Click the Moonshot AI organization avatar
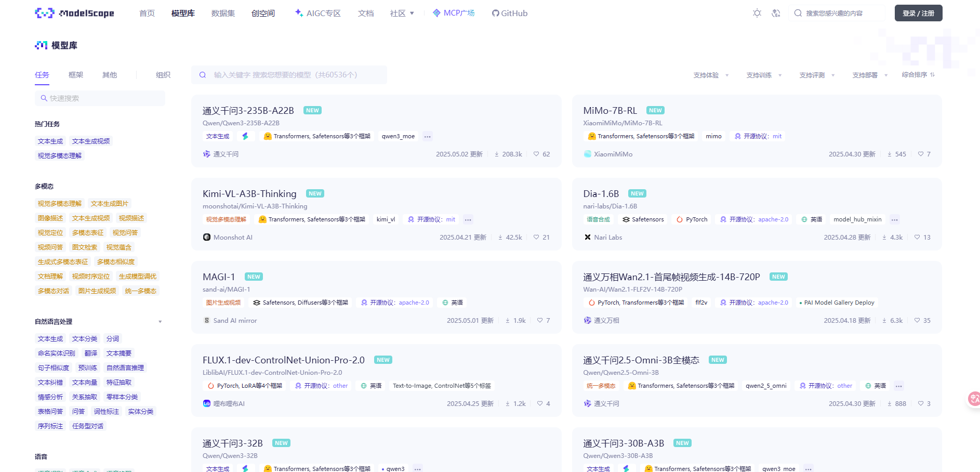 point(206,237)
